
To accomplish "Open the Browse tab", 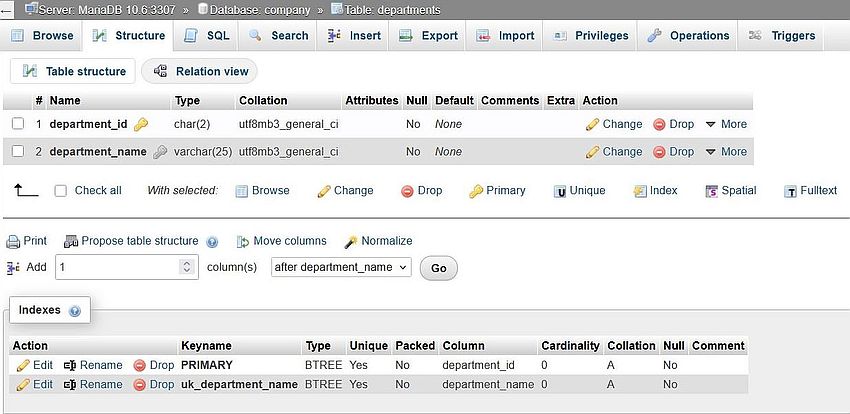I will coord(42,36).
